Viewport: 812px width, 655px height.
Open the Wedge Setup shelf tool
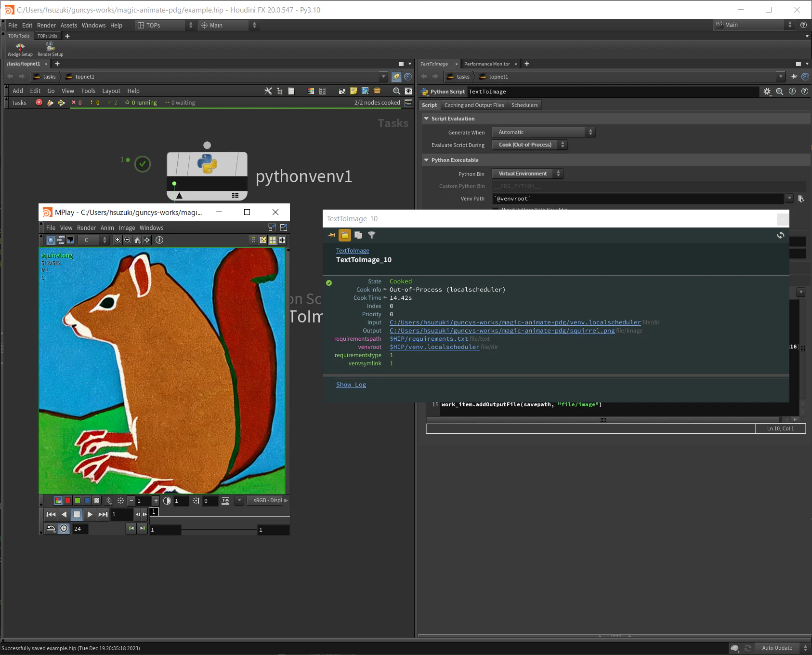click(x=20, y=49)
